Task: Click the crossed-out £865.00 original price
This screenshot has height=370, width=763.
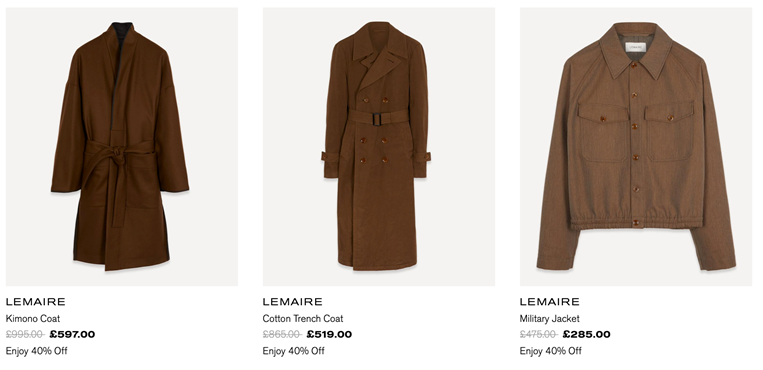Action: pyautogui.click(x=282, y=334)
